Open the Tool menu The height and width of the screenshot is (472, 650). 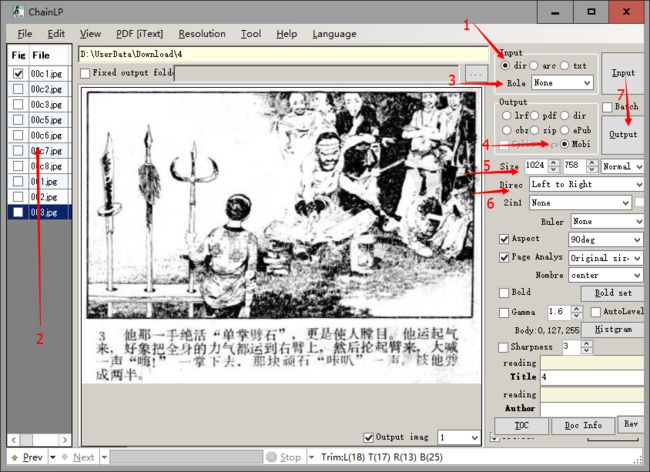251,34
